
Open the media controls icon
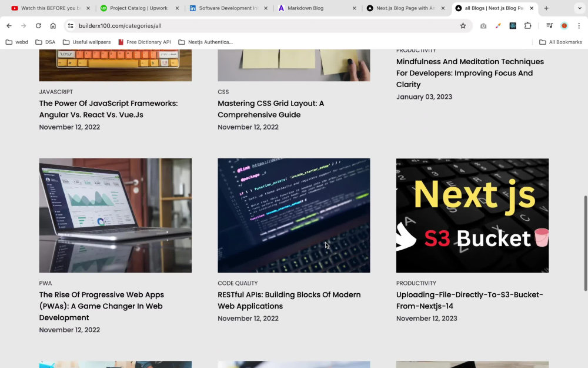pos(549,25)
